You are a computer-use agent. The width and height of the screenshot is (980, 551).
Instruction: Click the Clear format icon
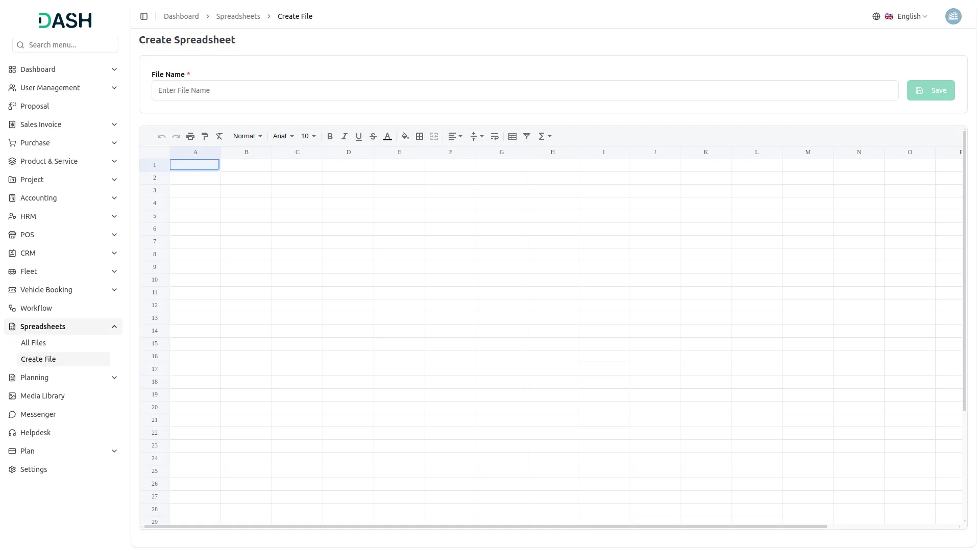coord(219,136)
